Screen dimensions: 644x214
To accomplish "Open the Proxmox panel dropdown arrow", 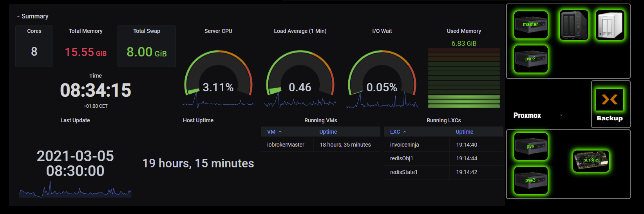I will coord(561,115).
